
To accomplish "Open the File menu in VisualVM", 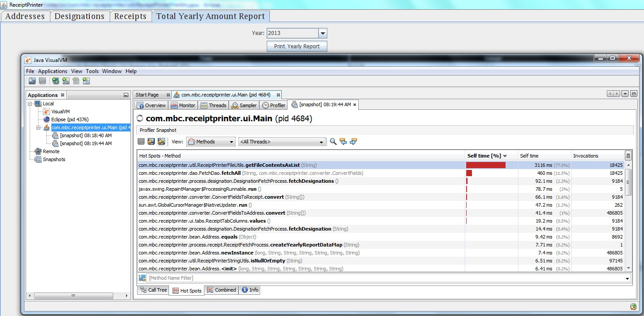I will pos(30,71).
